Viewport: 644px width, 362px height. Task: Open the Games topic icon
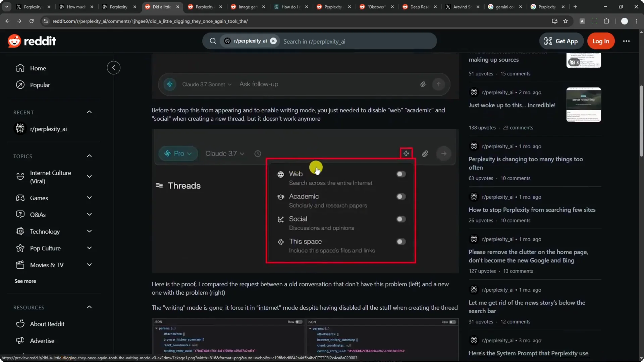tap(20, 198)
